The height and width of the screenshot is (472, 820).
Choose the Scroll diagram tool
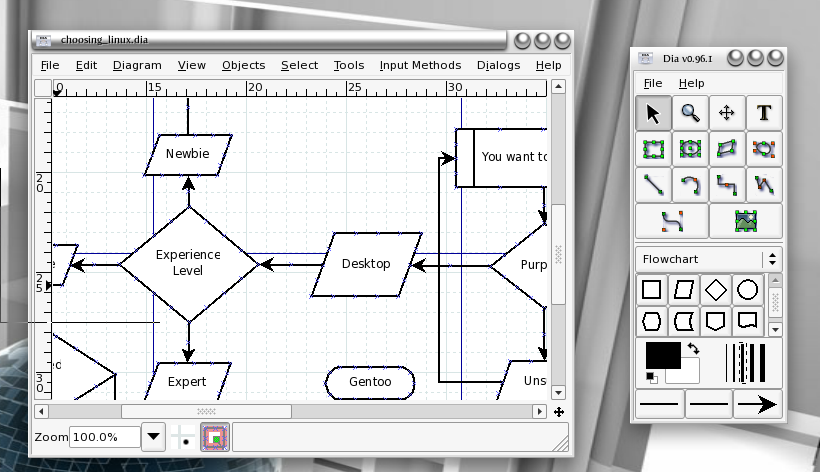[x=727, y=113]
